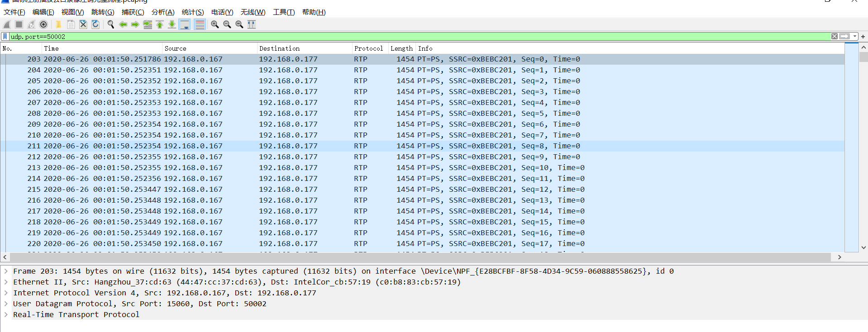This screenshot has width=868, height=332.
Task: Start capture with the shark fin icon
Action: point(7,24)
